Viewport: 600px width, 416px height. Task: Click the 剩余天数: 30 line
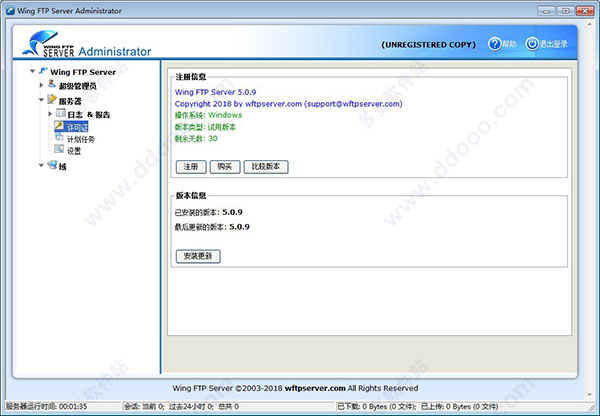pyautogui.click(x=196, y=139)
